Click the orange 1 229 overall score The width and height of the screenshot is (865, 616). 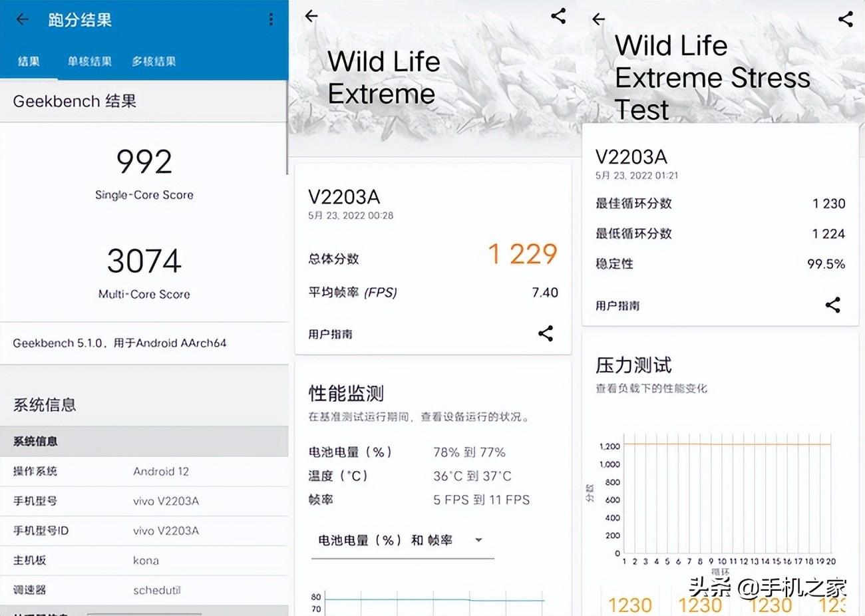point(522,253)
